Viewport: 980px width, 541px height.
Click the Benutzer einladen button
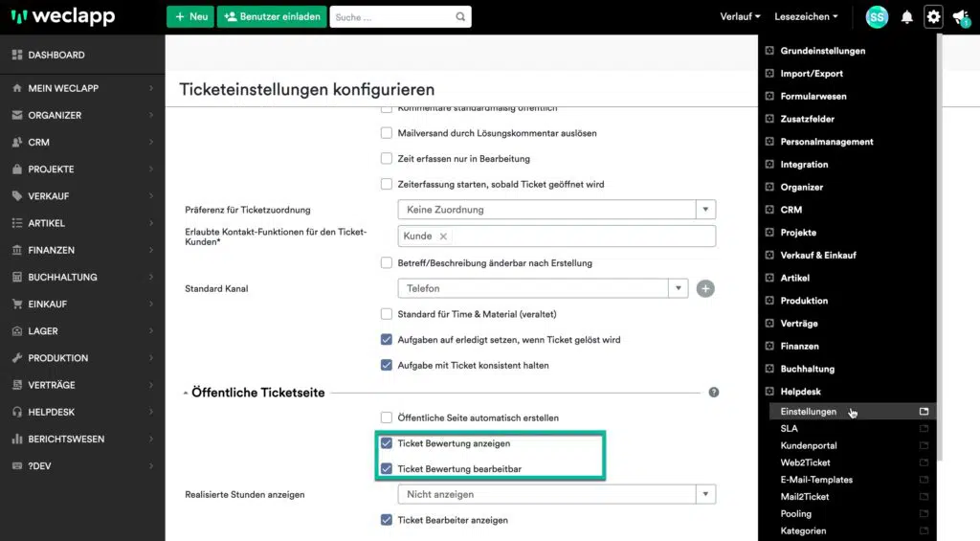272,16
